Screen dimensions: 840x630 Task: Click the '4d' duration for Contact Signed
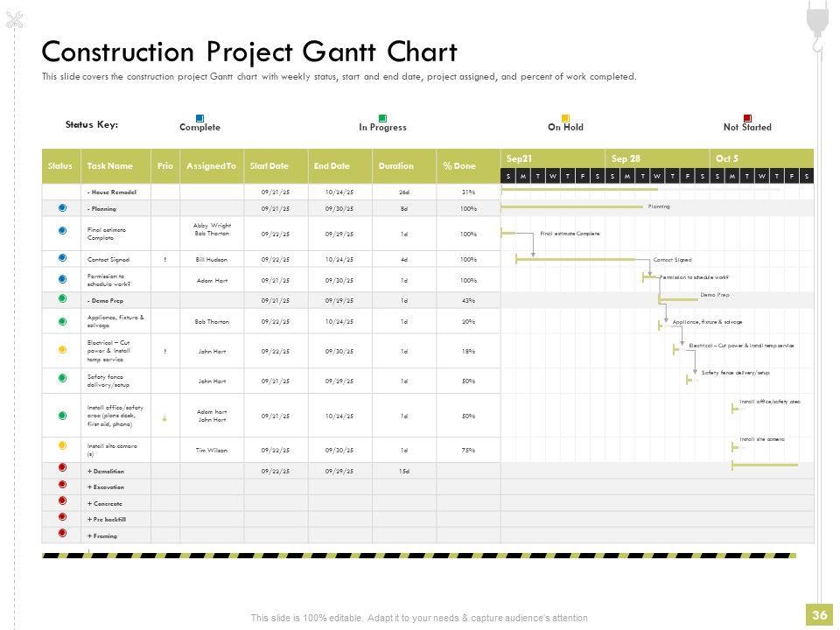[x=404, y=259]
